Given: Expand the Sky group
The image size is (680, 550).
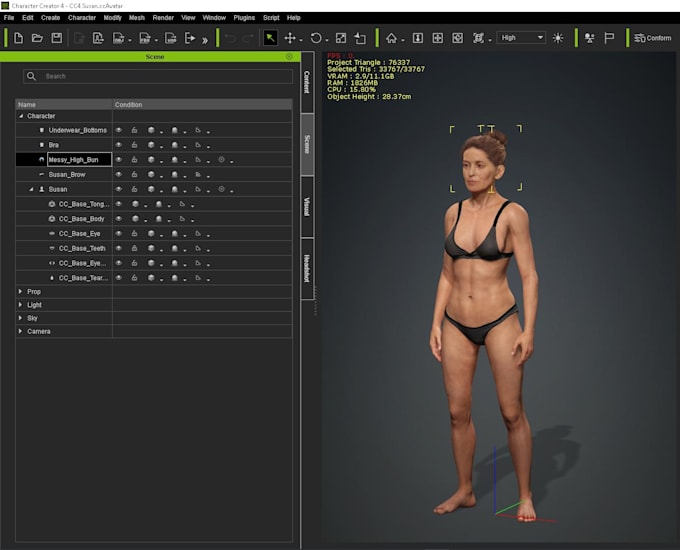Looking at the screenshot, I should click(x=20, y=318).
